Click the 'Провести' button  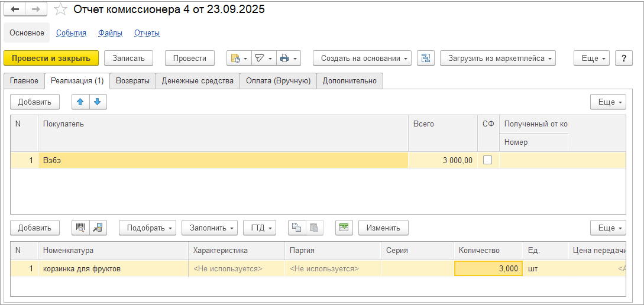point(189,59)
